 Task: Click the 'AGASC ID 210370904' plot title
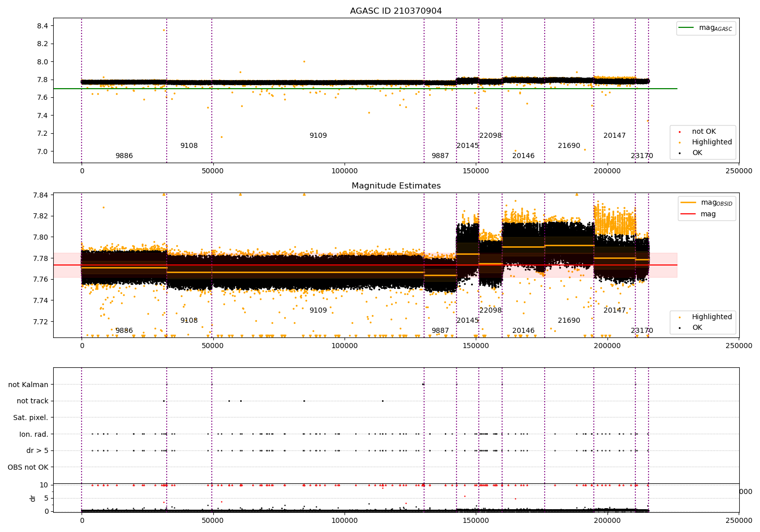tap(396, 11)
